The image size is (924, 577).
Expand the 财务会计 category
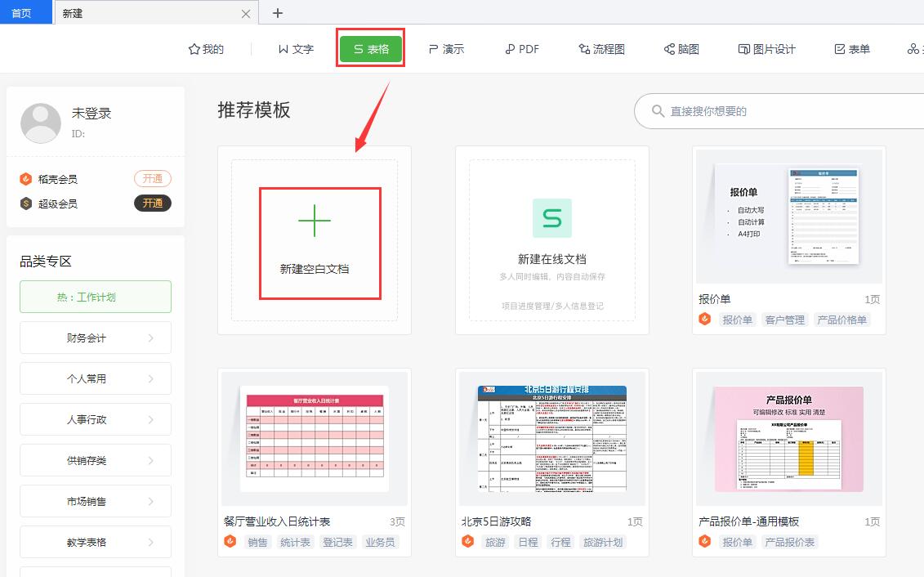click(x=95, y=338)
